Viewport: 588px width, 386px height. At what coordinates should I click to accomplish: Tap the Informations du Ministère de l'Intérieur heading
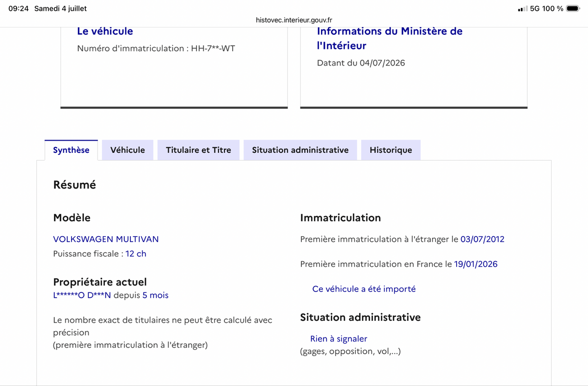click(390, 38)
